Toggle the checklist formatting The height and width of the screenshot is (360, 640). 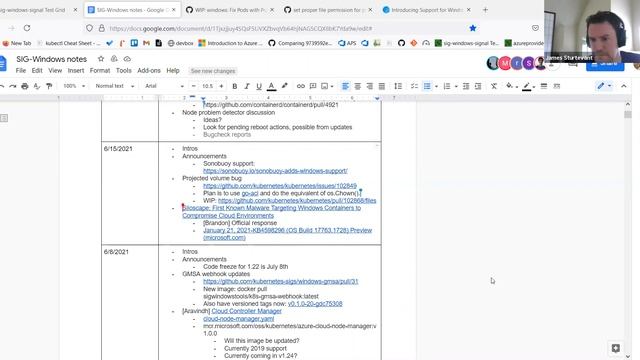[x=414, y=86]
